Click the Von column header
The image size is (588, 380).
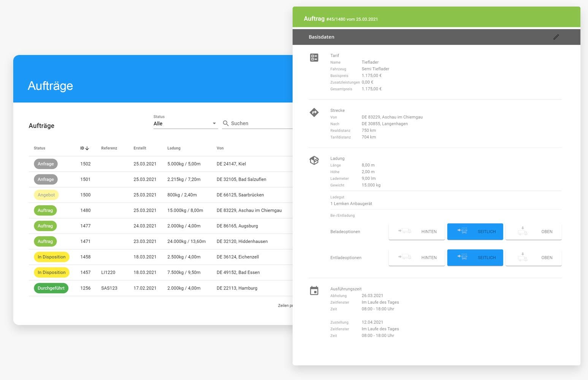pyautogui.click(x=220, y=148)
